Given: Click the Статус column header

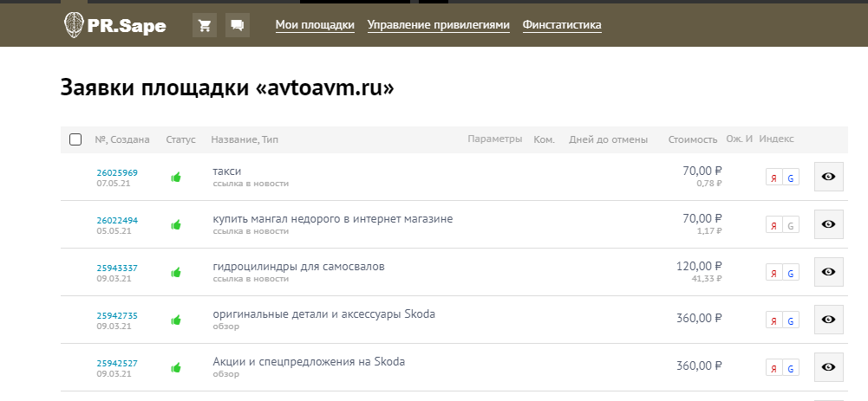Looking at the screenshot, I should tap(181, 139).
